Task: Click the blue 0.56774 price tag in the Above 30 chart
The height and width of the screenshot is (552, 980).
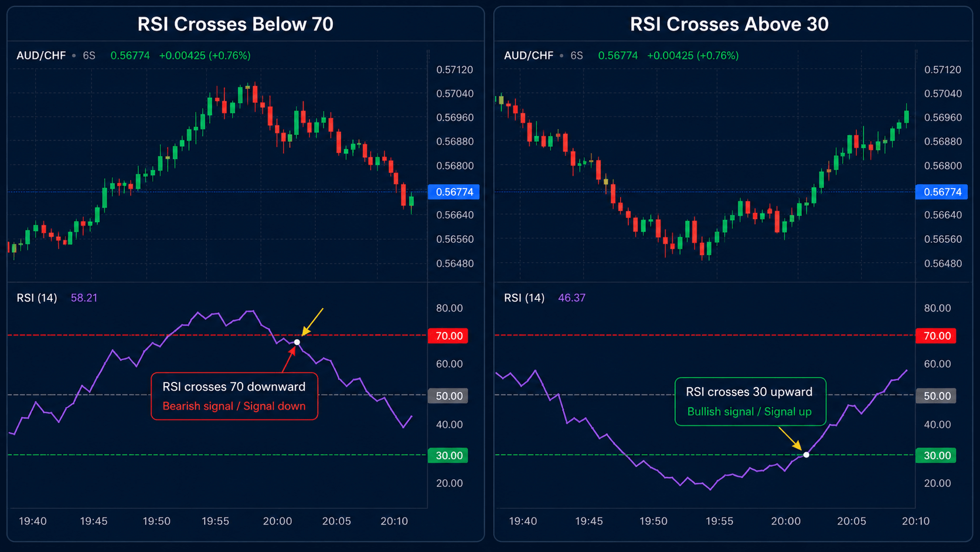Action: coord(942,192)
